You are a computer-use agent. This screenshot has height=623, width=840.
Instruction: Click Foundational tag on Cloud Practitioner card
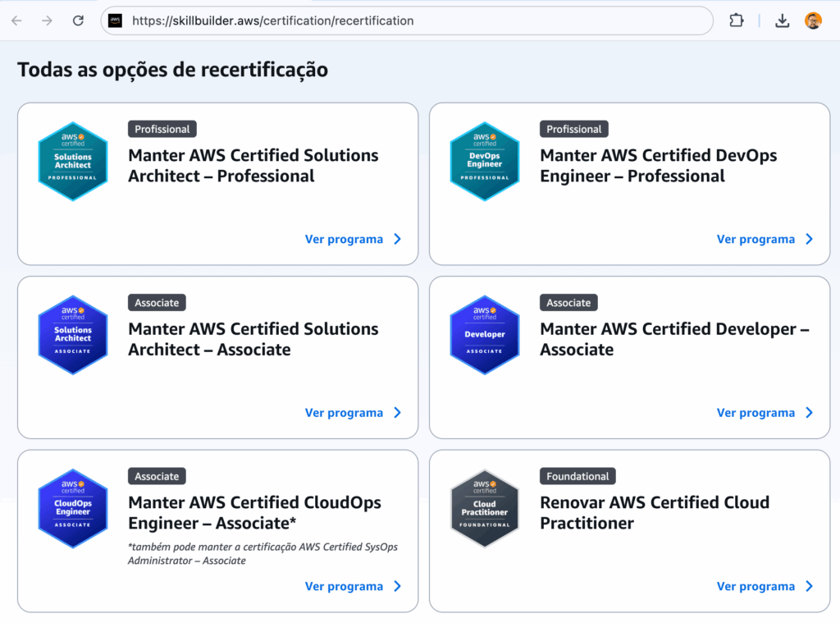click(x=577, y=477)
